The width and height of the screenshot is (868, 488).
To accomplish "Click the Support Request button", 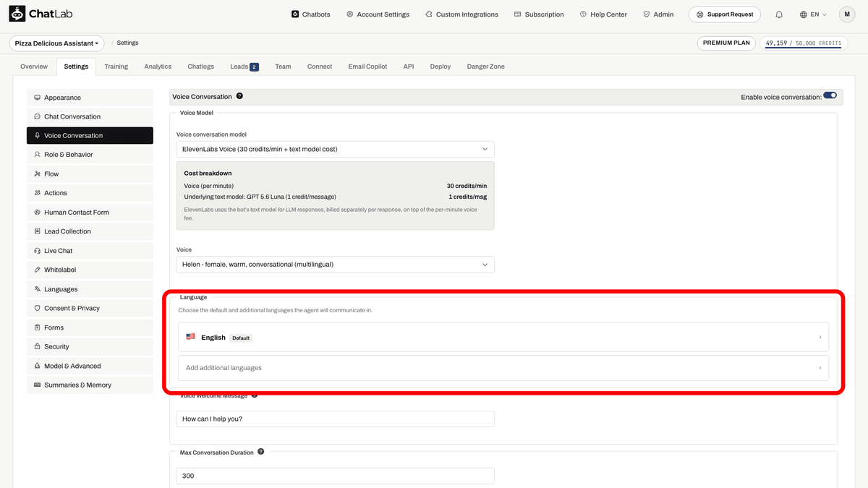I will click(x=726, y=14).
